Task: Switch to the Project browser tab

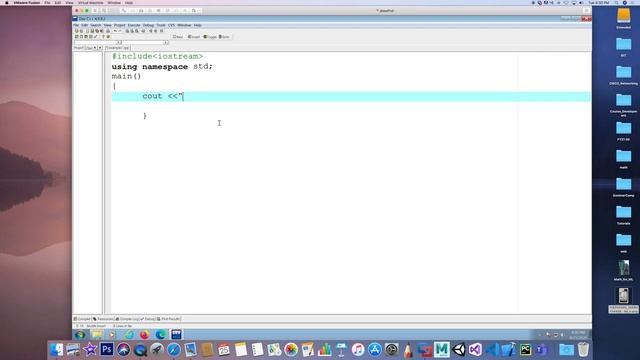Action: tap(78, 48)
